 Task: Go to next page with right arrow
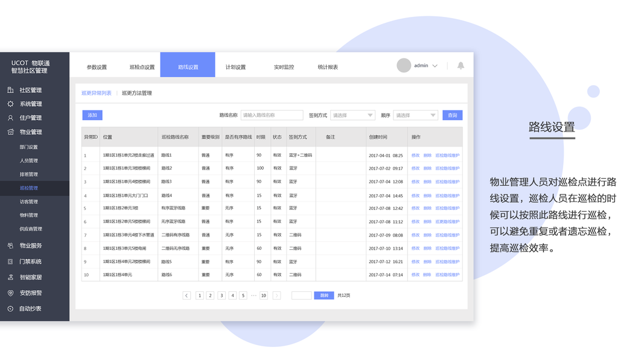click(276, 296)
